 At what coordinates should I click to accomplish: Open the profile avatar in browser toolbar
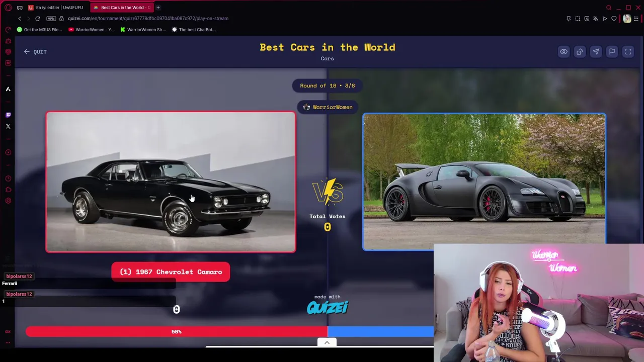[x=626, y=19]
